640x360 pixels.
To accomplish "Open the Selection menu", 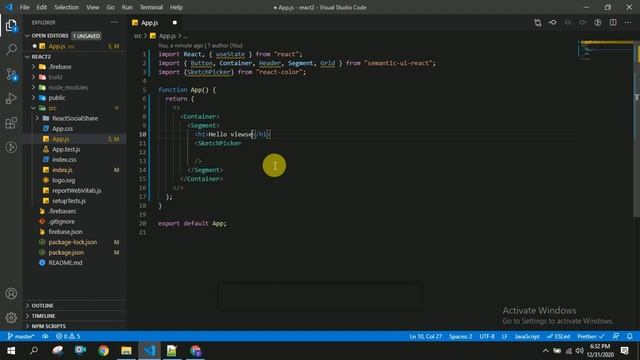I will (x=67, y=7).
